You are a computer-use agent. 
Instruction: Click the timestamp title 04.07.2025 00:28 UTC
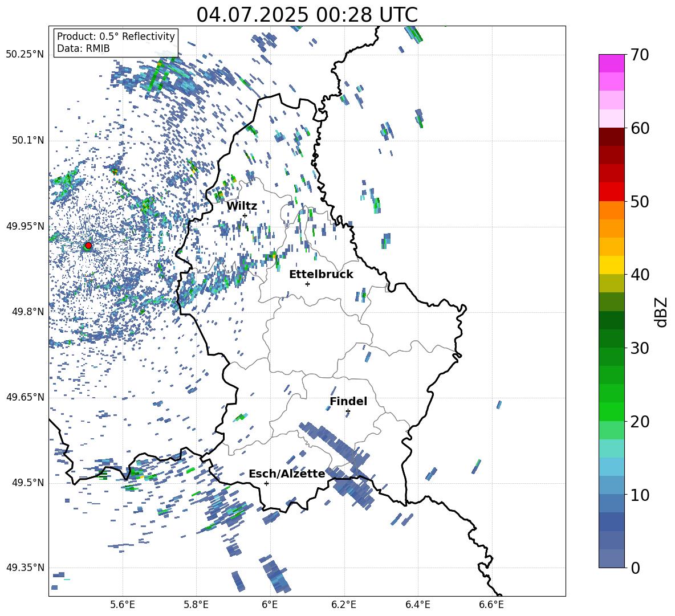point(307,15)
